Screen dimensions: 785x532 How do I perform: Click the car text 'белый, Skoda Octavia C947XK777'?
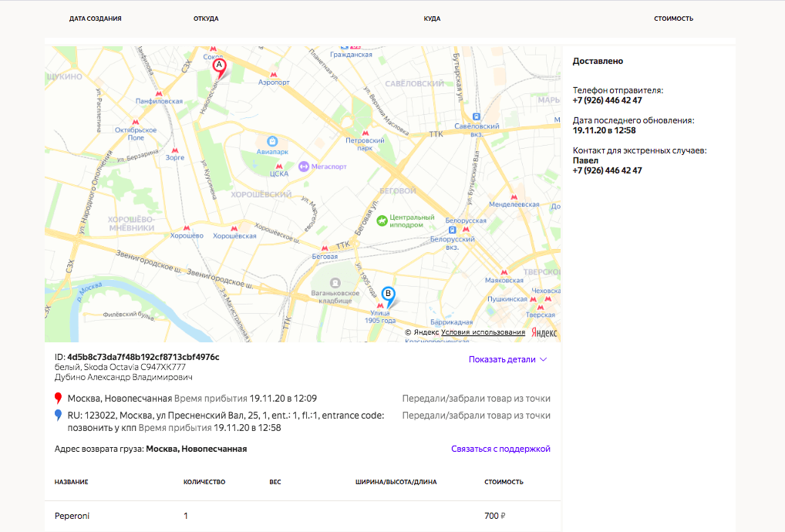(120, 367)
